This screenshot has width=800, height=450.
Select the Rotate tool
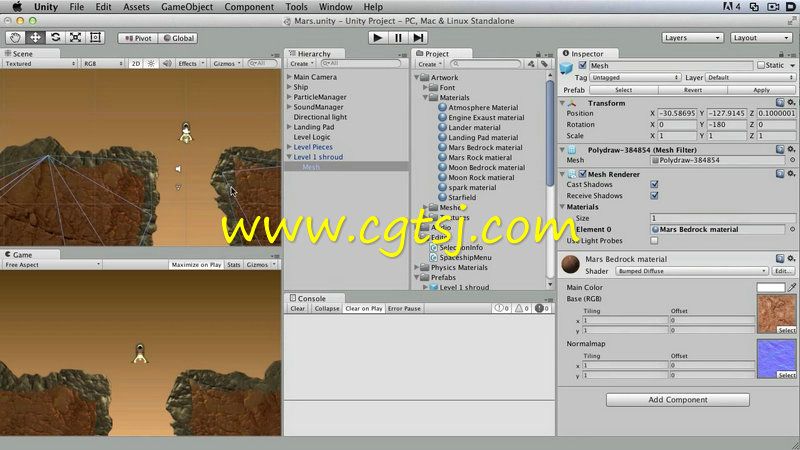[x=55, y=37]
